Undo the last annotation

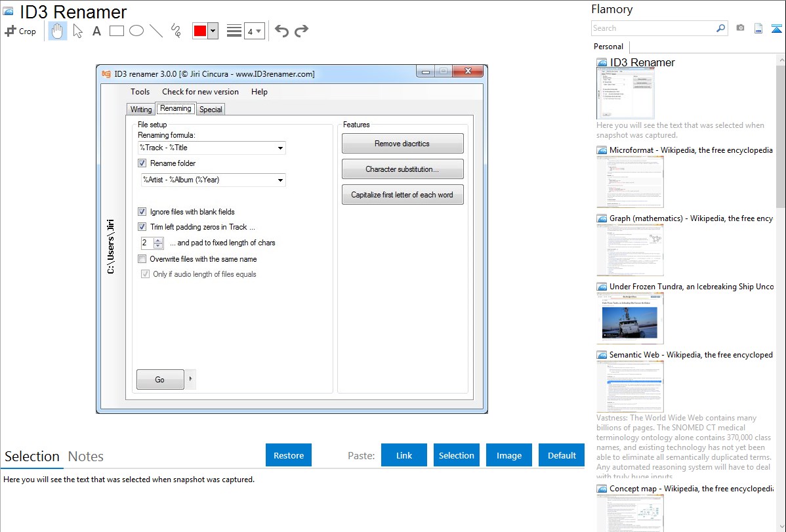click(281, 31)
